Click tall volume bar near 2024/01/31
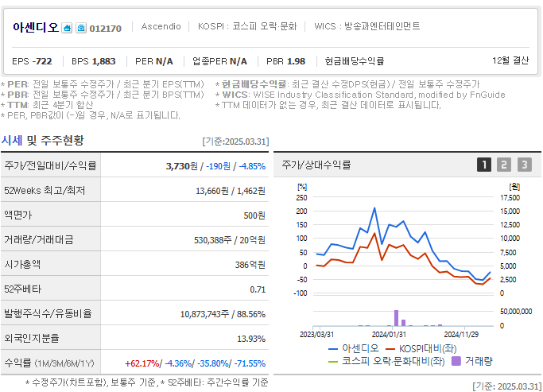The height and width of the screenshot is (392, 543). 396,318
